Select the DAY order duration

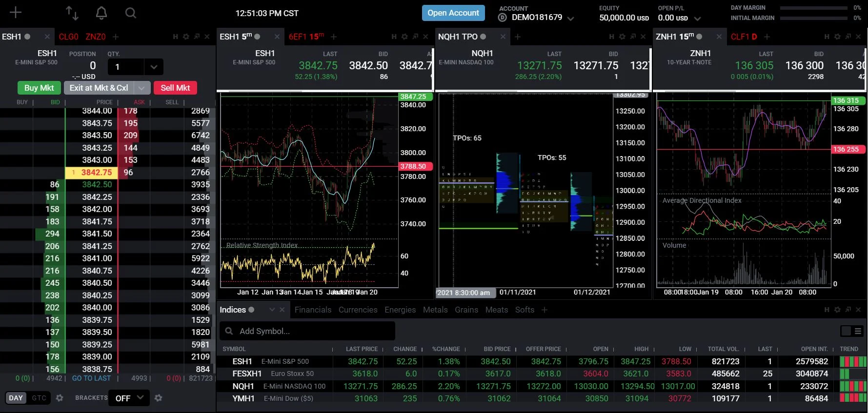coord(16,398)
